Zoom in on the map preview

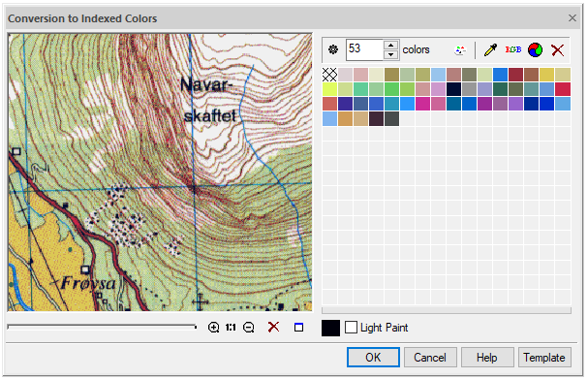point(213,328)
